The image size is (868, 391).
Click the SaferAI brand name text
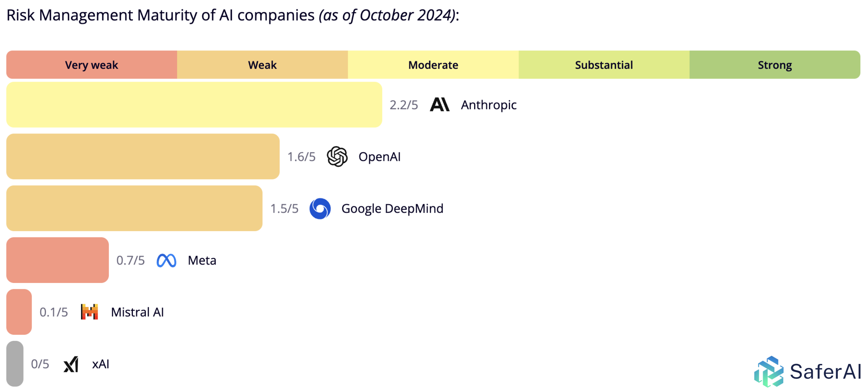coord(825,372)
